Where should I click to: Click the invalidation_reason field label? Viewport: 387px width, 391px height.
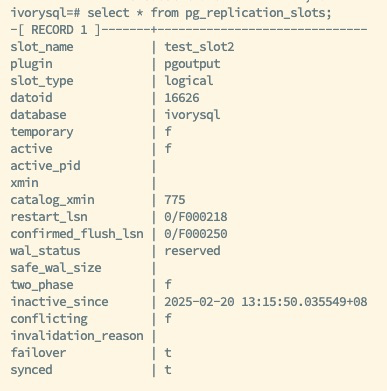[x=77, y=336]
